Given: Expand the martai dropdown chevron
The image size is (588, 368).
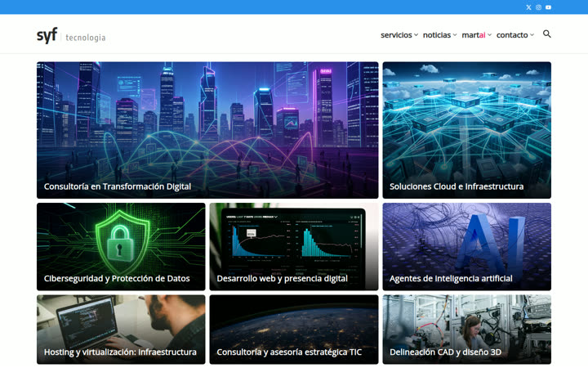Looking at the screenshot, I should [x=489, y=35].
